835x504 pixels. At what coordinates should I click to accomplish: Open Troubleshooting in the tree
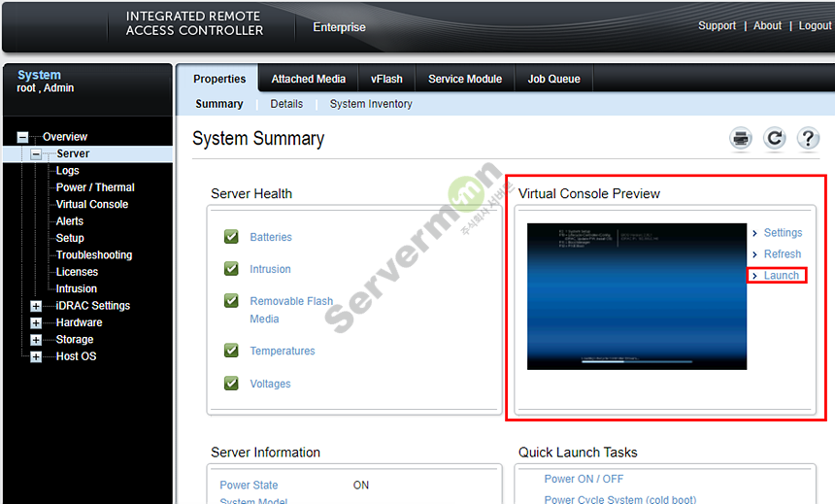click(94, 255)
